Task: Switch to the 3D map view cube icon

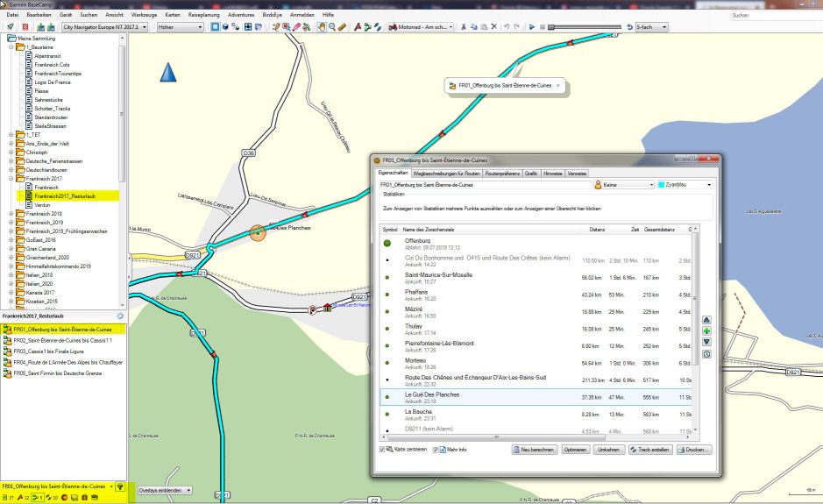Action: [x=225, y=27]
